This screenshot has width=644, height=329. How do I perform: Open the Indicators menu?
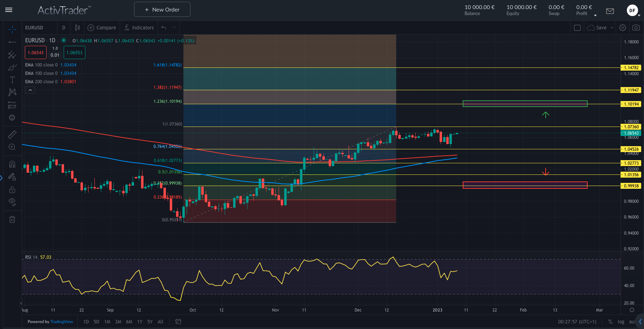139,28
